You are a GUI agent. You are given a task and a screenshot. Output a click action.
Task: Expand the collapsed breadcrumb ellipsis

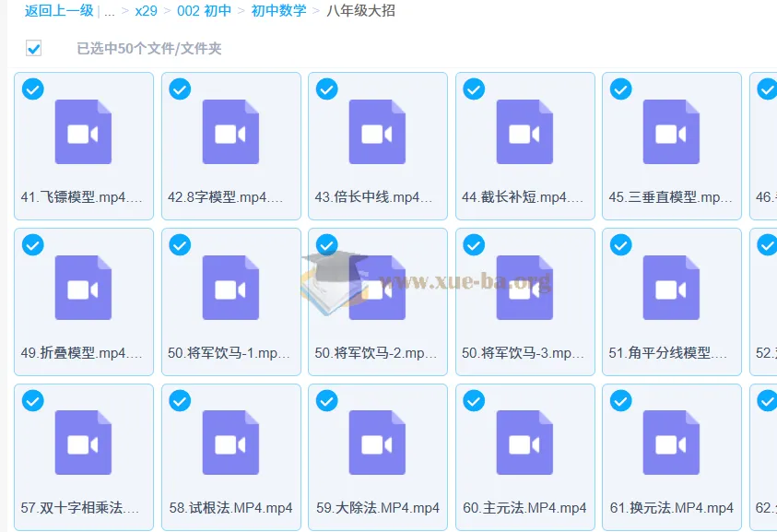[110, 12]
